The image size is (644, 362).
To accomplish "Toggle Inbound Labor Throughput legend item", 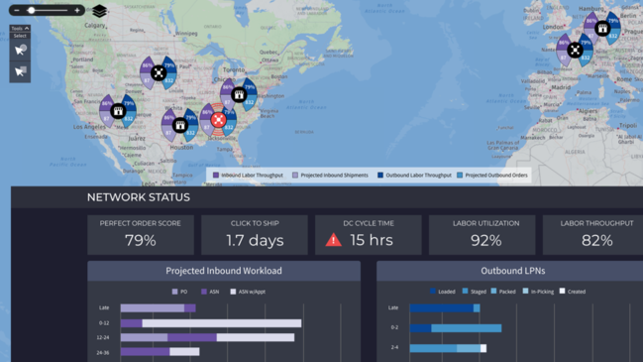I will coord(248,176).
